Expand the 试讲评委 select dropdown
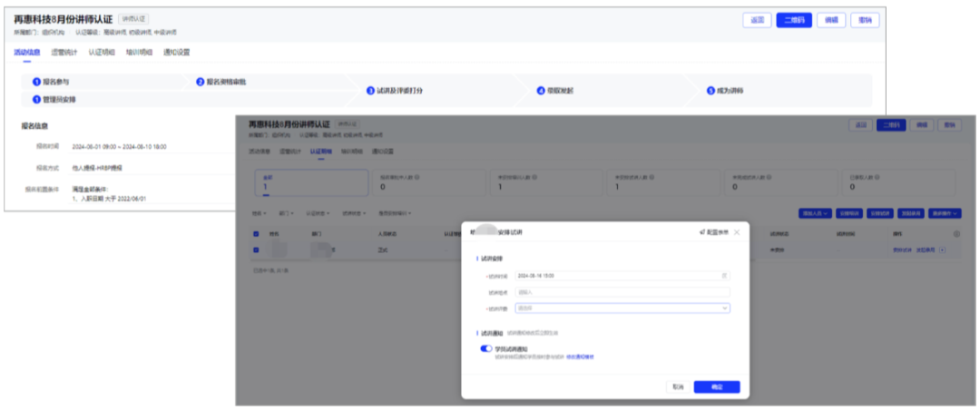The height and width of the screenshot is (411, 980). [x=622, y=308]
